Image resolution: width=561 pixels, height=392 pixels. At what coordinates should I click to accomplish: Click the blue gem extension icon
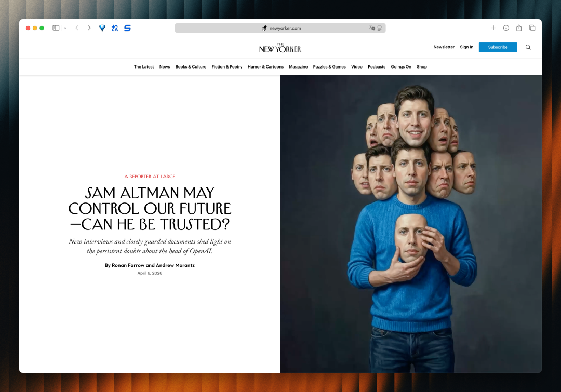[102, 28]
